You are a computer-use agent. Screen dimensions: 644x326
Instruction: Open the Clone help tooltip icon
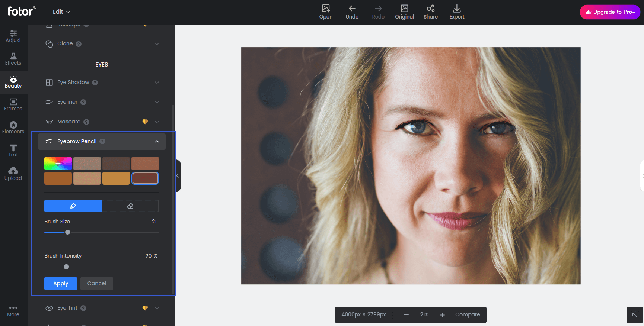pos(79,44)
